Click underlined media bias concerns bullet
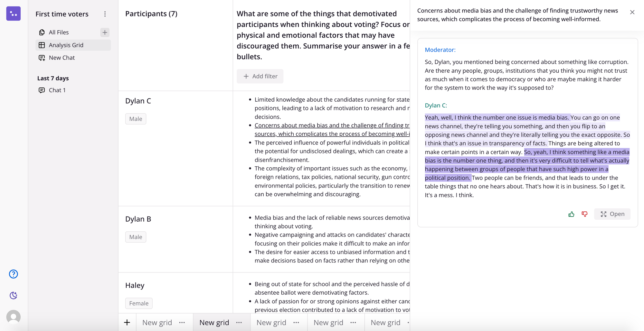Image resolution: width=644 pixels, height=331 pixels. 332,130
